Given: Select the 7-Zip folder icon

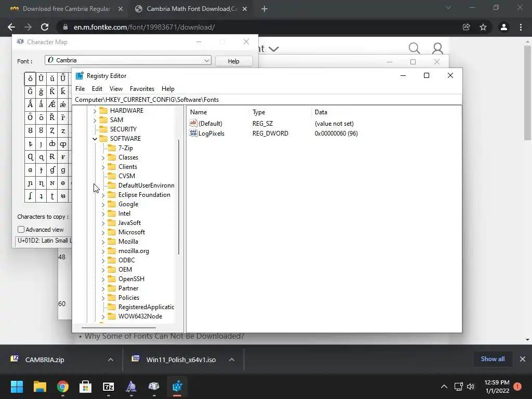Looking at the screenshot, I should (x=112, y=148).
